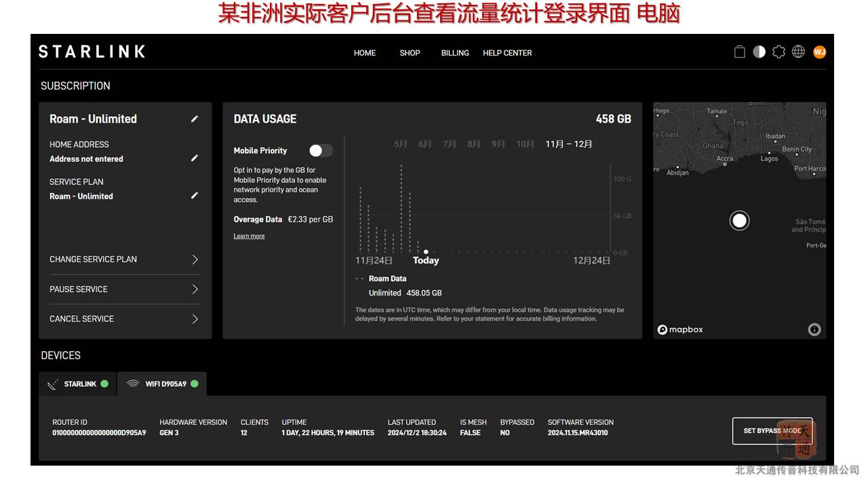Select the 10月 usage month
This screenshot has width=868, height=488.
coord(526,144)
